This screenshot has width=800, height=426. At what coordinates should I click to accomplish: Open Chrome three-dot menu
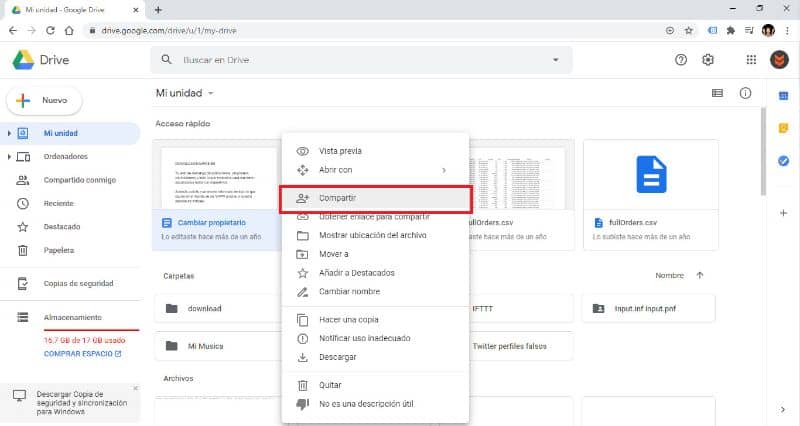coord(787,31)
